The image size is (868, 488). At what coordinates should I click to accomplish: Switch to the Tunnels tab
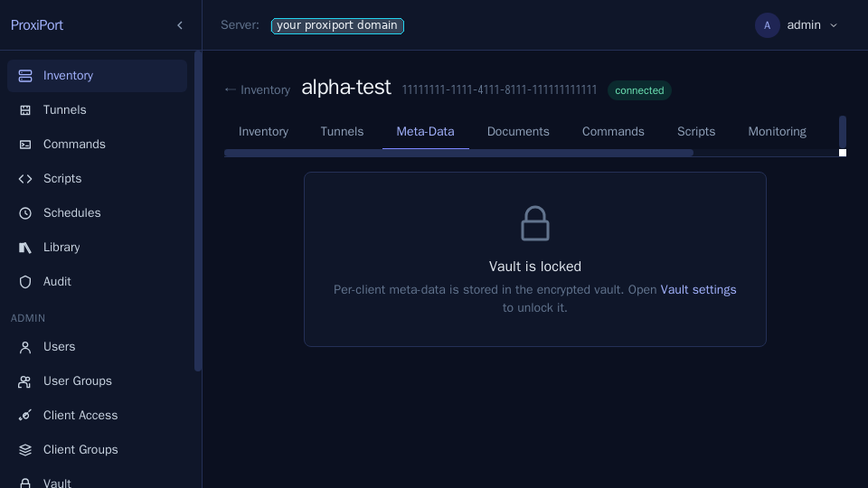click(x=342, y=132)
